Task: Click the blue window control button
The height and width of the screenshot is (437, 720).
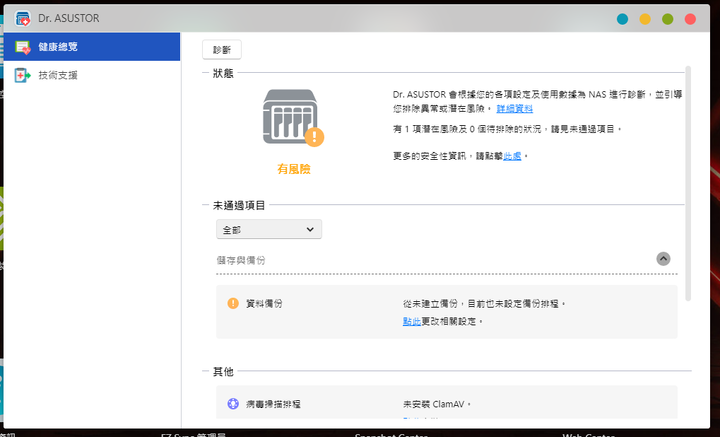Action: tap(622, 19)
